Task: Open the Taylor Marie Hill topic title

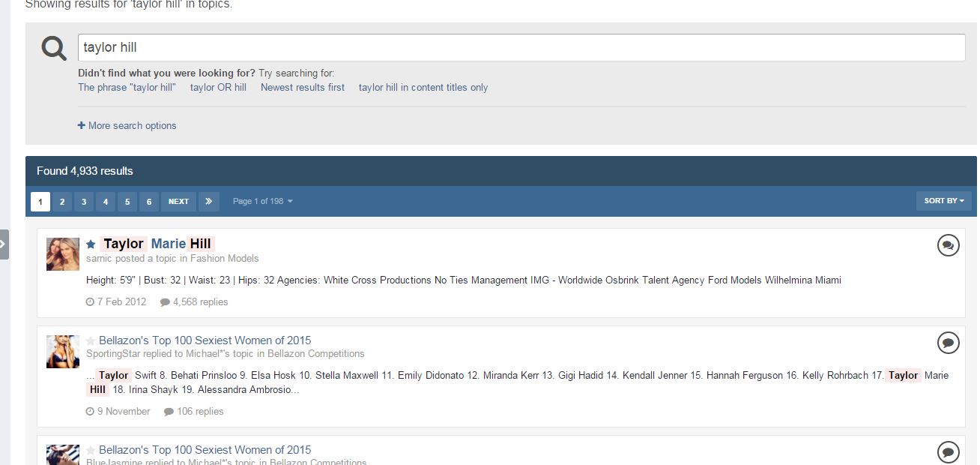Action: point(157,244)
